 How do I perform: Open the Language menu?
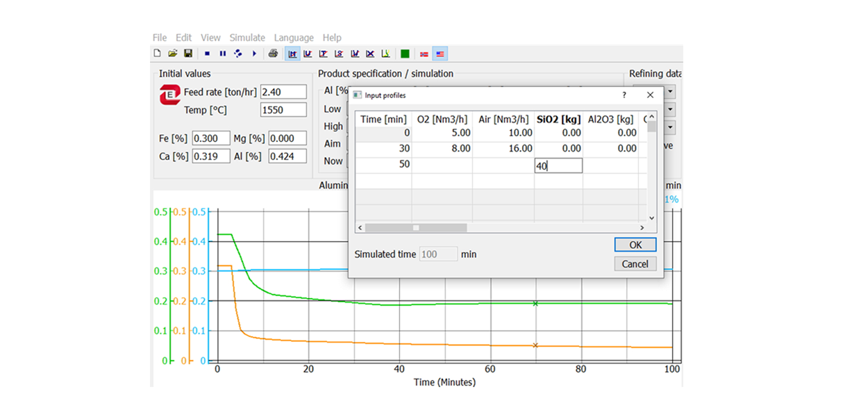tap(293, 38)
